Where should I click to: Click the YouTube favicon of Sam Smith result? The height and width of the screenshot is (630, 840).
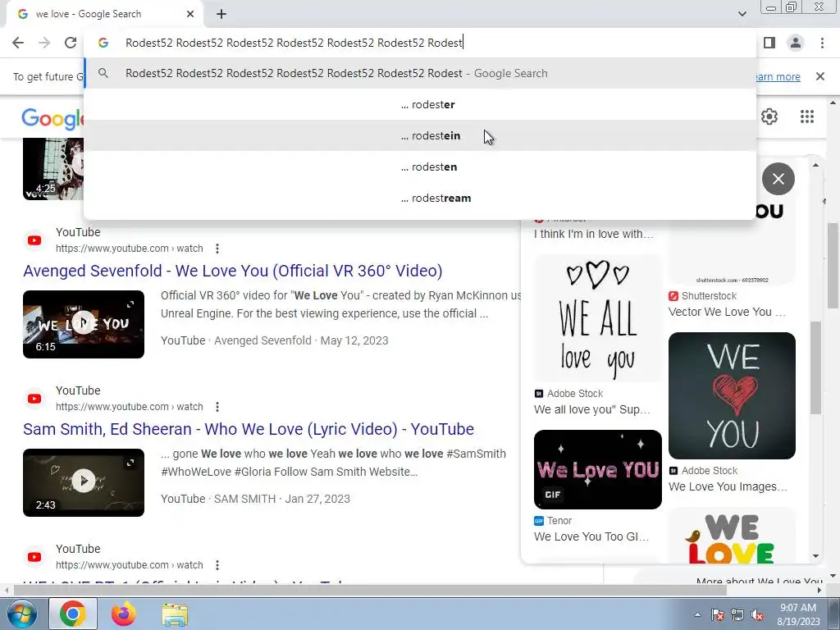click(x=34, y=399)
